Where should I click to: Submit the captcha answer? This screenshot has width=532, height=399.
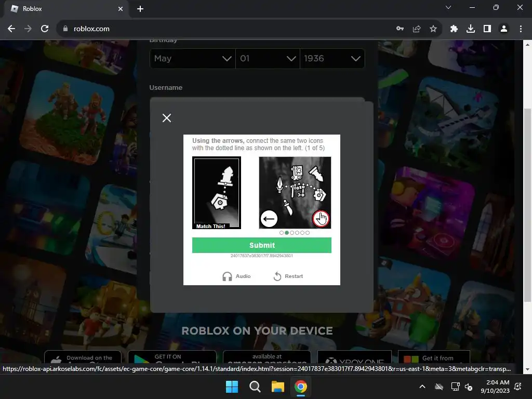point(262,245)
